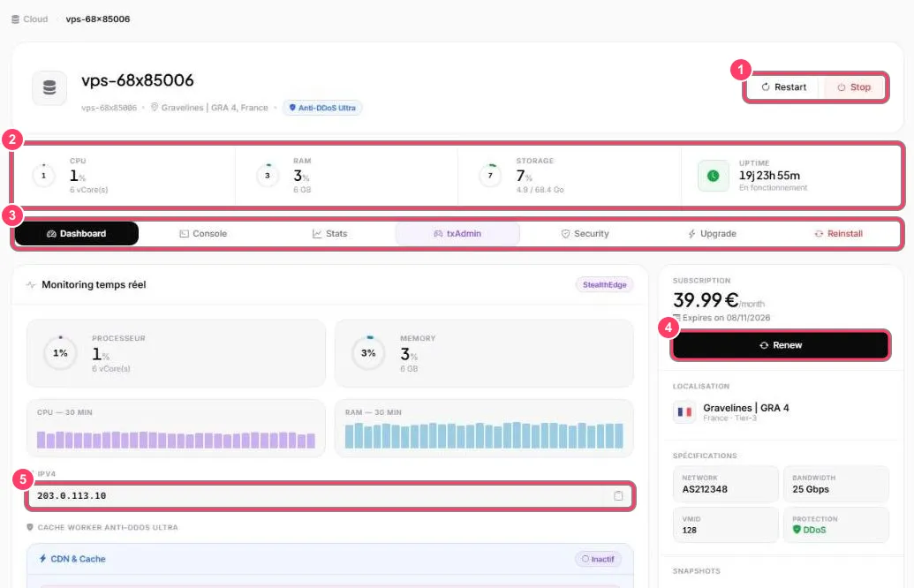
Task: Click the calendar icon by expiry date
Action: 676,318
